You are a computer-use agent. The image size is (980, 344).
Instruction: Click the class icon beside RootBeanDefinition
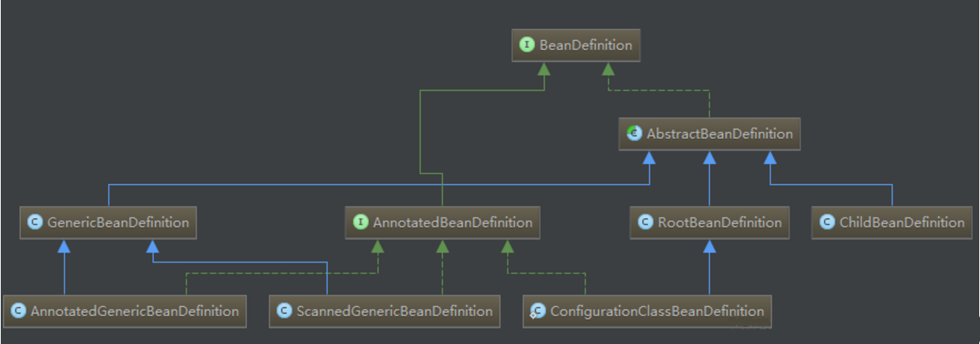[645, 222]
